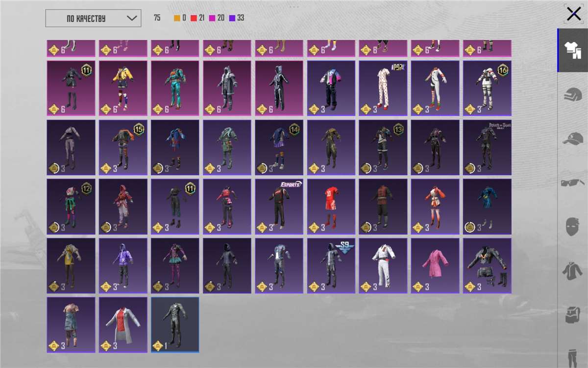Open the jacket tops category icon
588x368 pixels.
click(572, 270)
